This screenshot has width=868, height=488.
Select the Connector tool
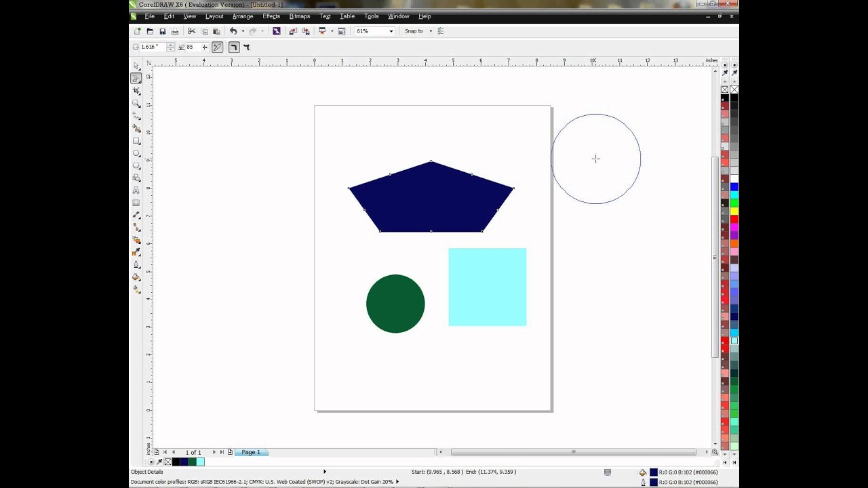coord(136,227)
